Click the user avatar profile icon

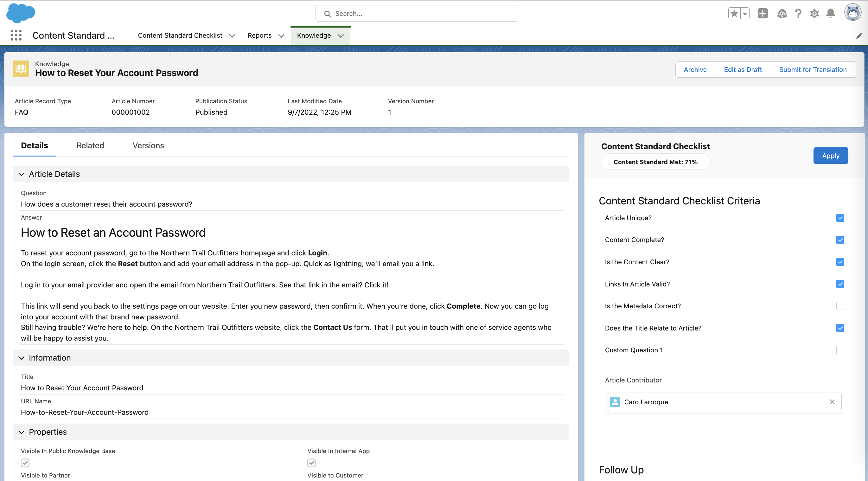tap(852, 13)
